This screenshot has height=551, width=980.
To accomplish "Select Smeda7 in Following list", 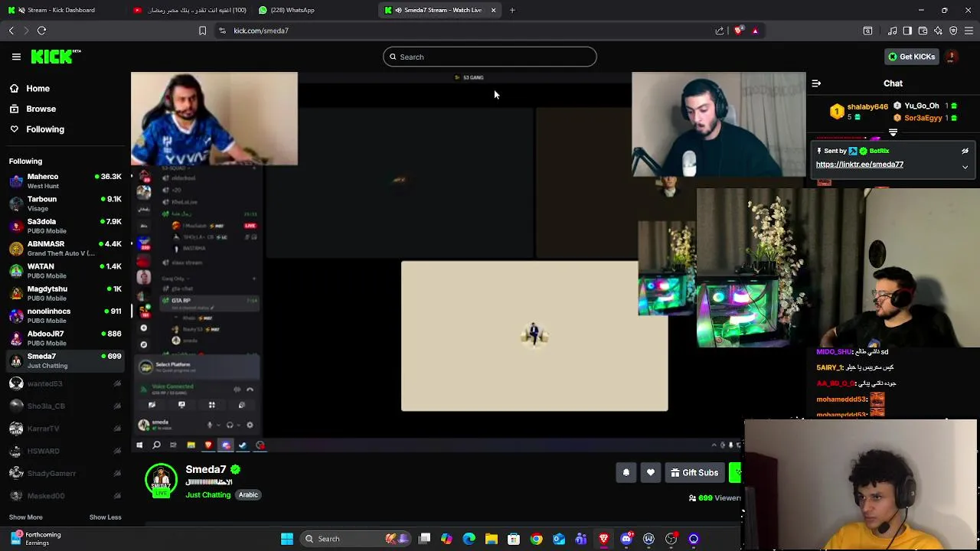I will [65, 360].
